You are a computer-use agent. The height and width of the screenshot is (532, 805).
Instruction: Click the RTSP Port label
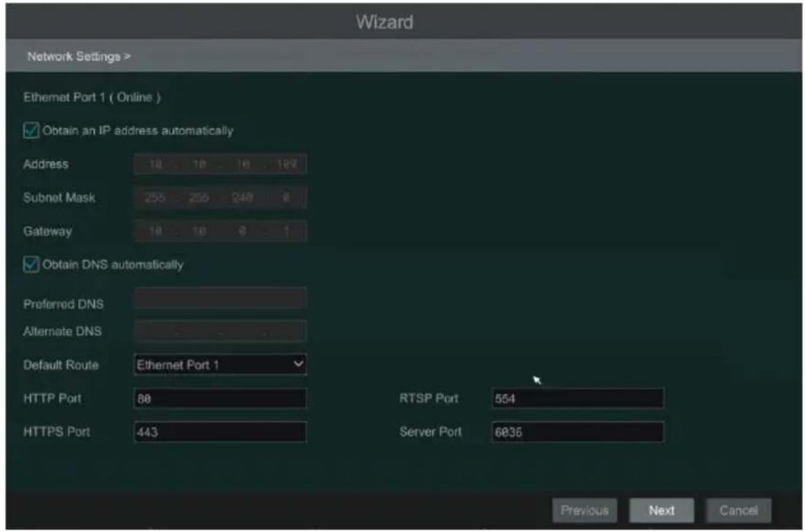(428, 399)
